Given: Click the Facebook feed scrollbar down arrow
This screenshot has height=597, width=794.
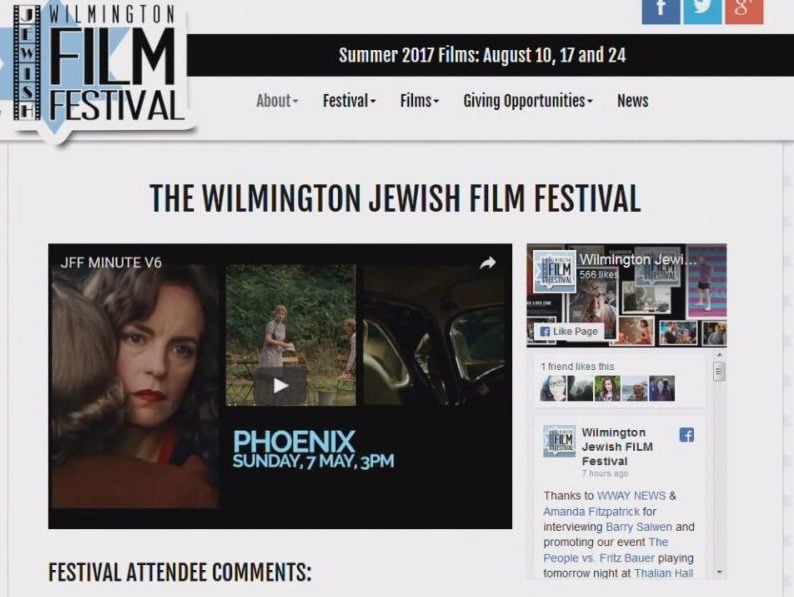Looking at the screenshot, I should (719, 572).
